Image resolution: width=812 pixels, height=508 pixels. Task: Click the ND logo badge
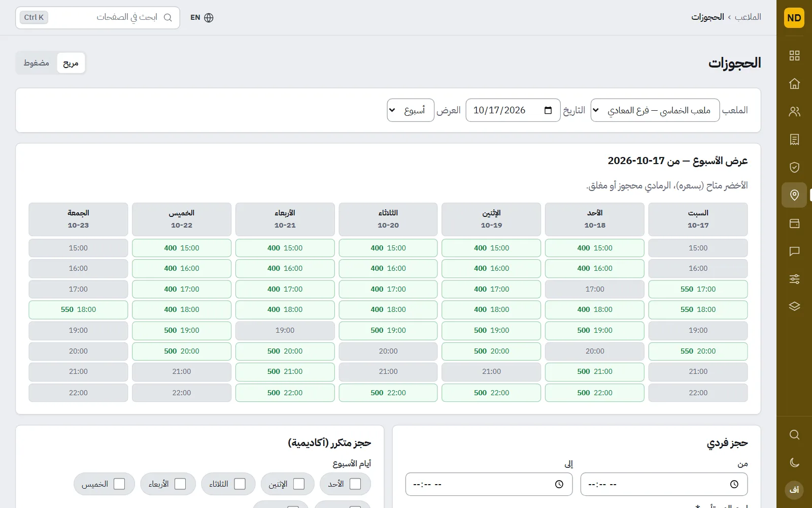(x=794, y=18)
